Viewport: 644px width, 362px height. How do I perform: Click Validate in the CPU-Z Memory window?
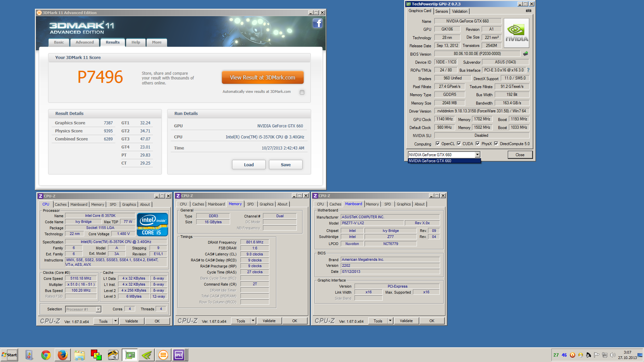click(x=269, y=321)
